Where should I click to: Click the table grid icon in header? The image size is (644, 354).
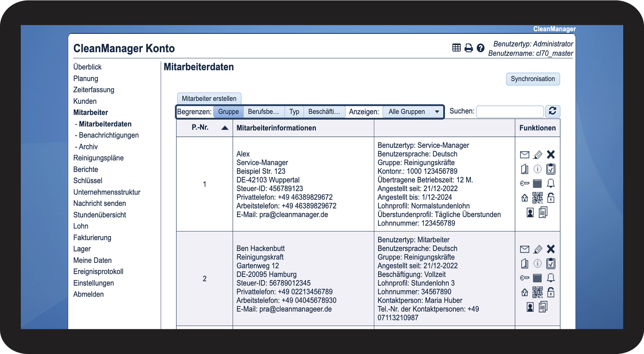(456, 48)
